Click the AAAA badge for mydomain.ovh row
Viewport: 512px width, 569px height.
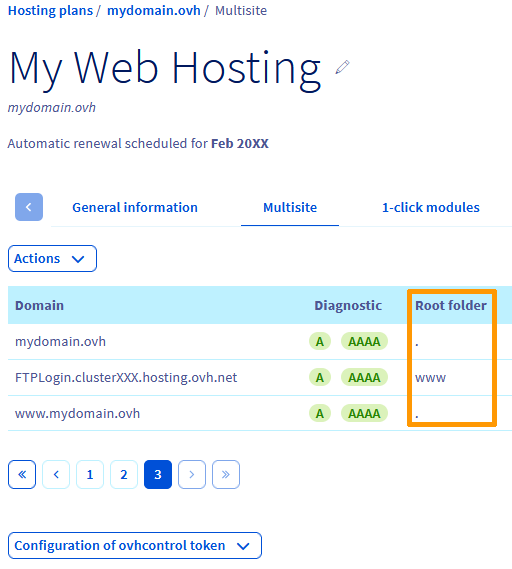point(364,341)
